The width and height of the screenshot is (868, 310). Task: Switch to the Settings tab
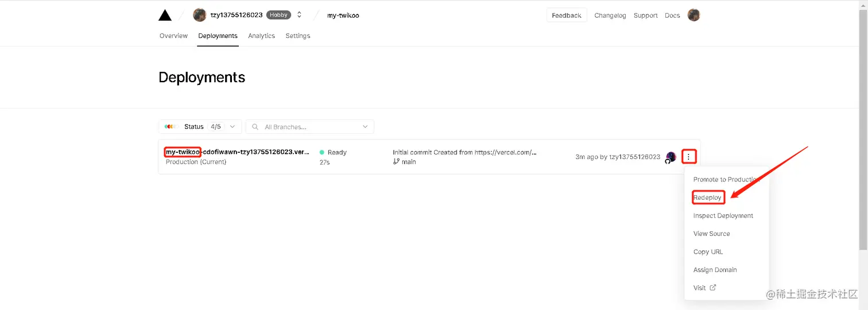coord(298,36)
